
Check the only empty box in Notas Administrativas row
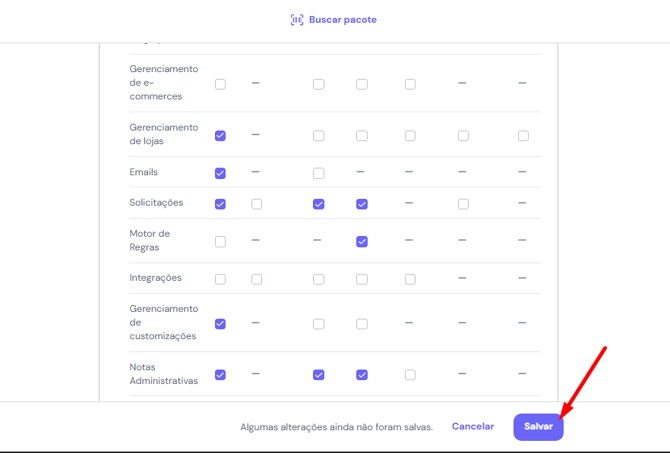click(x=410, y=375)
